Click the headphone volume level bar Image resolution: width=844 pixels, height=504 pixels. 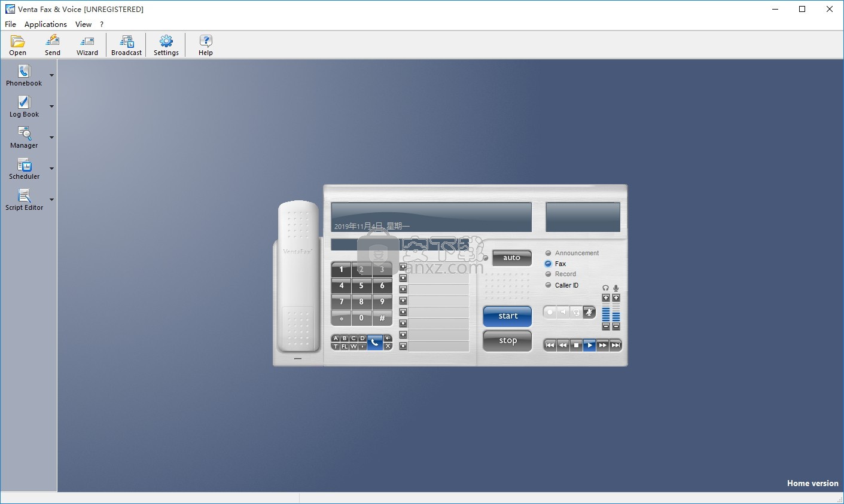coord(606,312)
